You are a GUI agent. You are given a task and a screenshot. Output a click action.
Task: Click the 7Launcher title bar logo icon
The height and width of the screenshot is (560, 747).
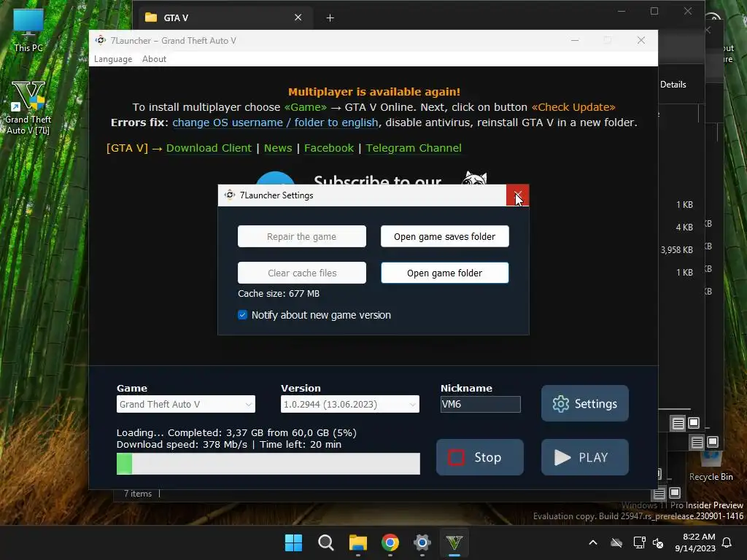point(101,41)
